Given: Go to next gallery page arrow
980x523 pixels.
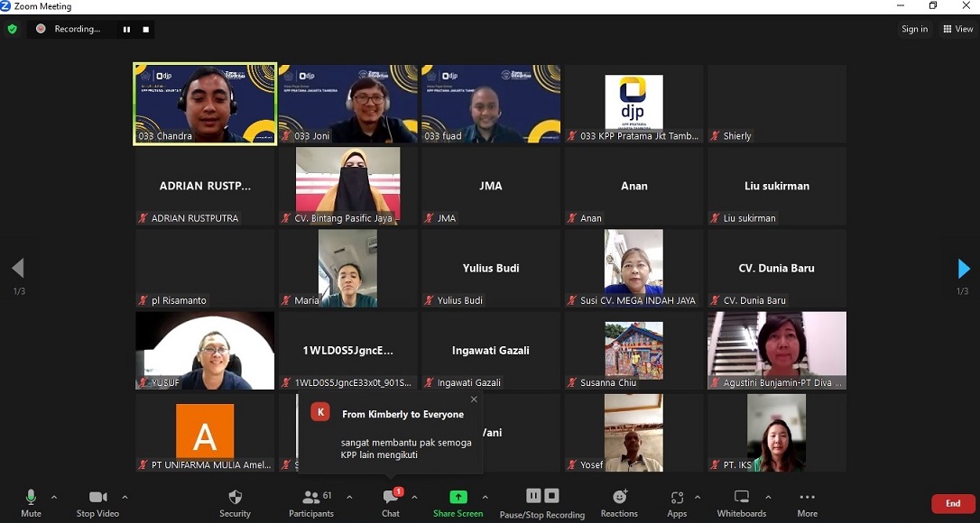Looking at the screenshot, I should point(963,269).
